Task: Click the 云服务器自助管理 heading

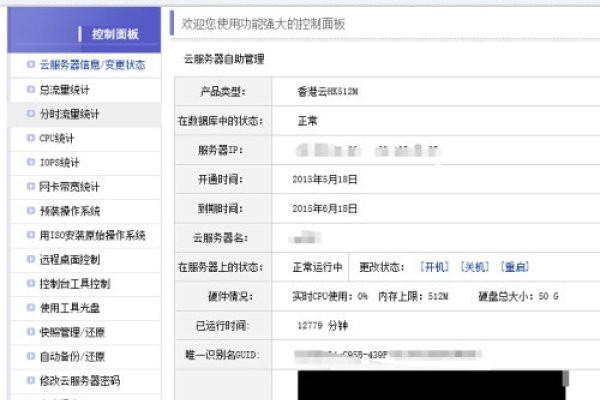Action: pyautogui.click(x=224, y=59)
